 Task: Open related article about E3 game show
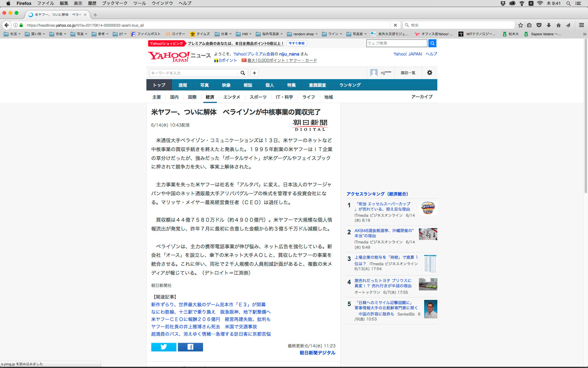(x=208, y=305)
